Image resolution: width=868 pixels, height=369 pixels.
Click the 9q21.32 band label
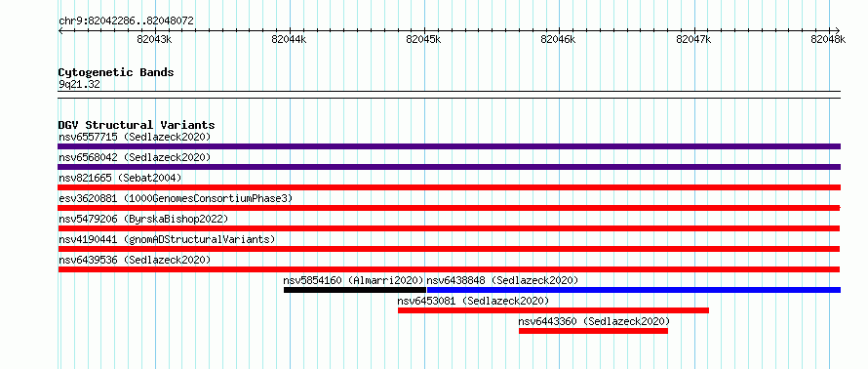pyautogui.click(x=79, y=84)
